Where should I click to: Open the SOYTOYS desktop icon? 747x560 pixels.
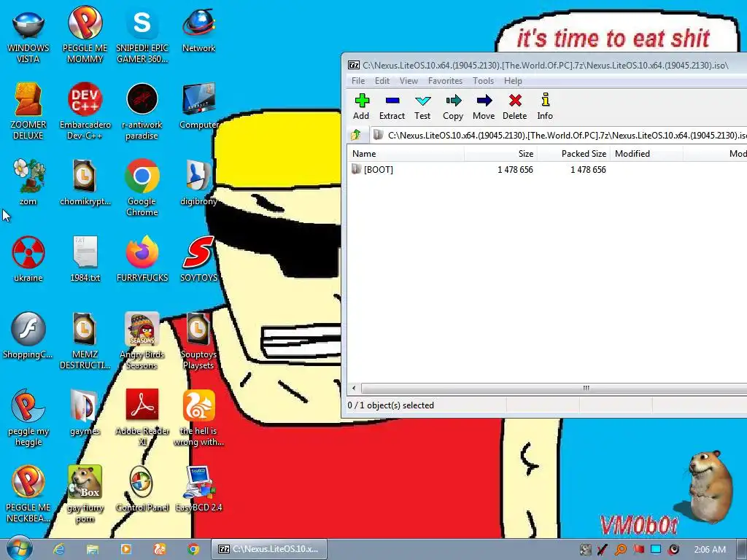(198, 259)
